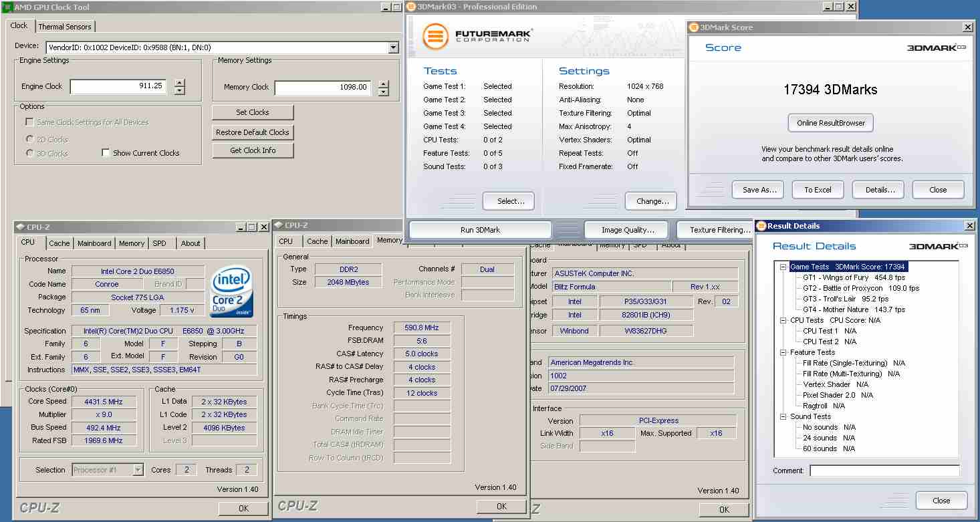
Task: Select the Clock tab in GPU tool
Action: (19, 25)
